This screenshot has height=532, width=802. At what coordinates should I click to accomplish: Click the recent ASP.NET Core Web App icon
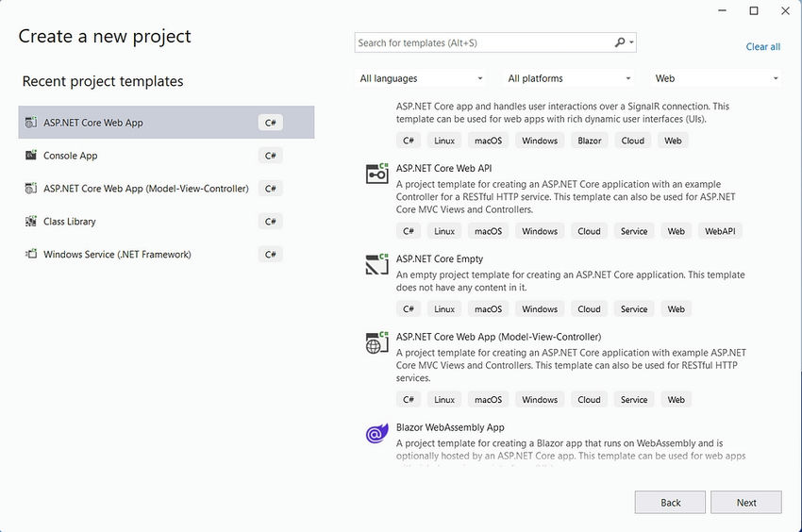coord(31,123)
